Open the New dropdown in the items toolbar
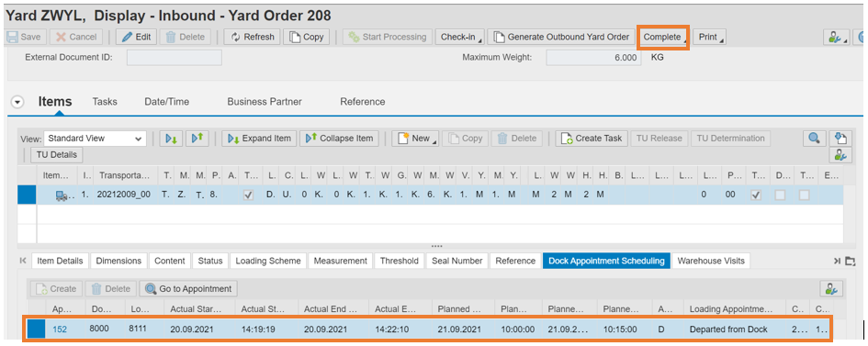This screenshot has width=868, height=346. [x=415, y=139]
